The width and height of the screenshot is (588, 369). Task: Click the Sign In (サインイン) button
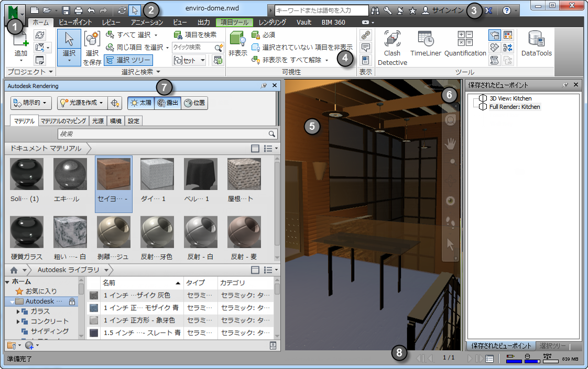[x=443, y=10]
